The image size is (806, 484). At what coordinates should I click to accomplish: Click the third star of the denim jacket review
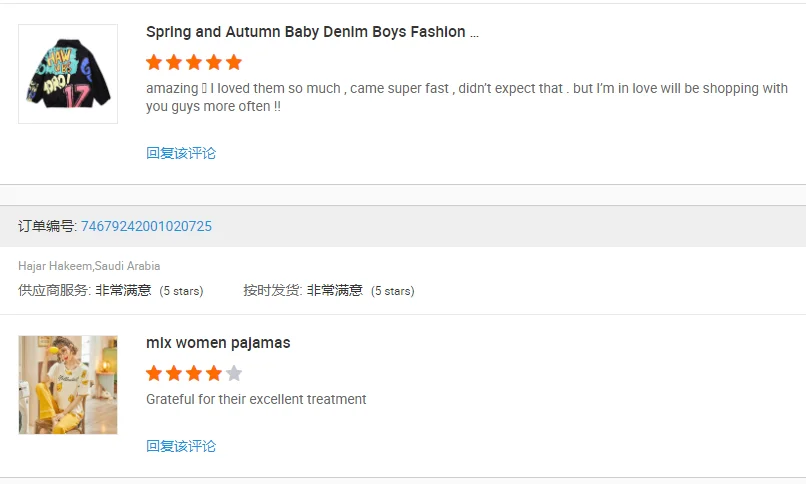(x=194, y=62)
